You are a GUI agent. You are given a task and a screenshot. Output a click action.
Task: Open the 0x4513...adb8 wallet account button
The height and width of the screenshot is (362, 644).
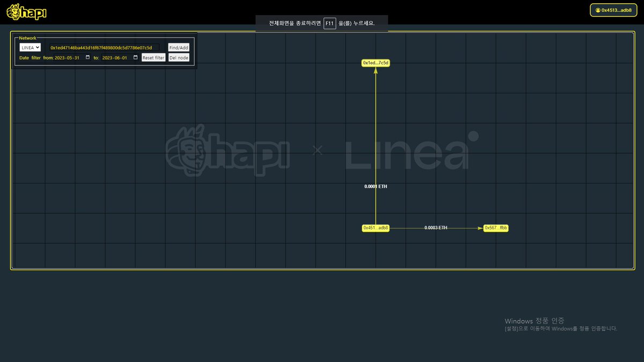614,10
